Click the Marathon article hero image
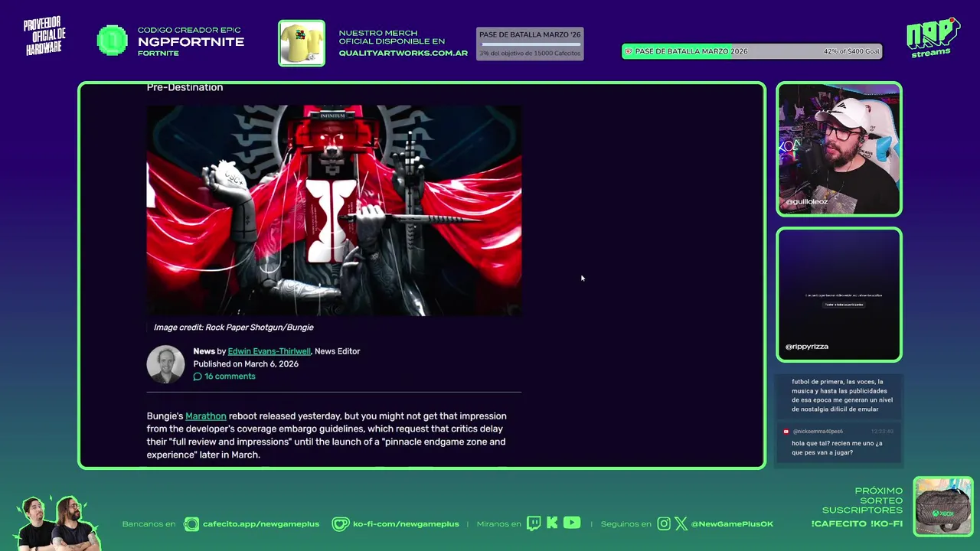Image resolution: width=980 pixels, height=551 pixels. point(334,210)
